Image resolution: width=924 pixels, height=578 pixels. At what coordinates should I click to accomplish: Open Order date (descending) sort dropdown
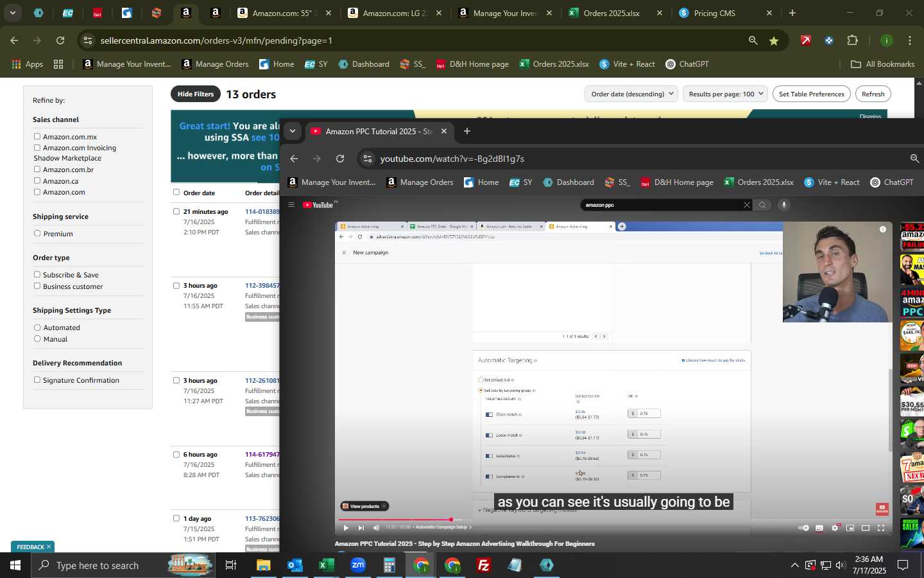[632, 94]
